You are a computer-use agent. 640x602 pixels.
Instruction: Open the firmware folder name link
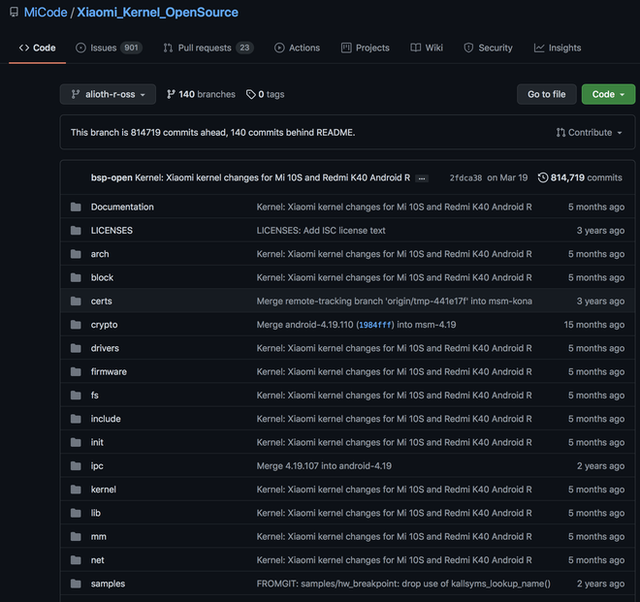[x=109, y=372]
